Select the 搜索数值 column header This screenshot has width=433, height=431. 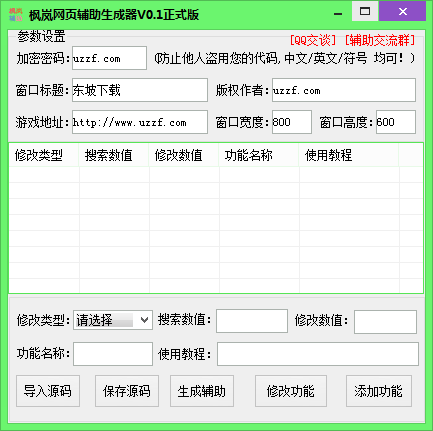[x=114, y=155]
